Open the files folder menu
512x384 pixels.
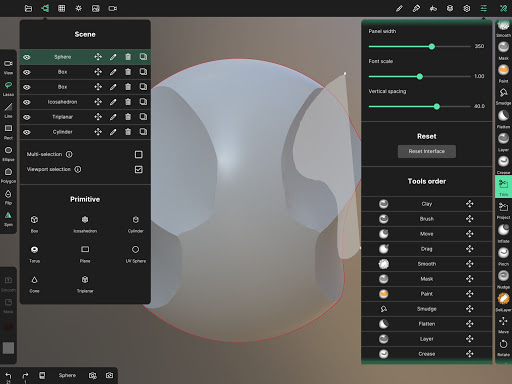[28, 8]
